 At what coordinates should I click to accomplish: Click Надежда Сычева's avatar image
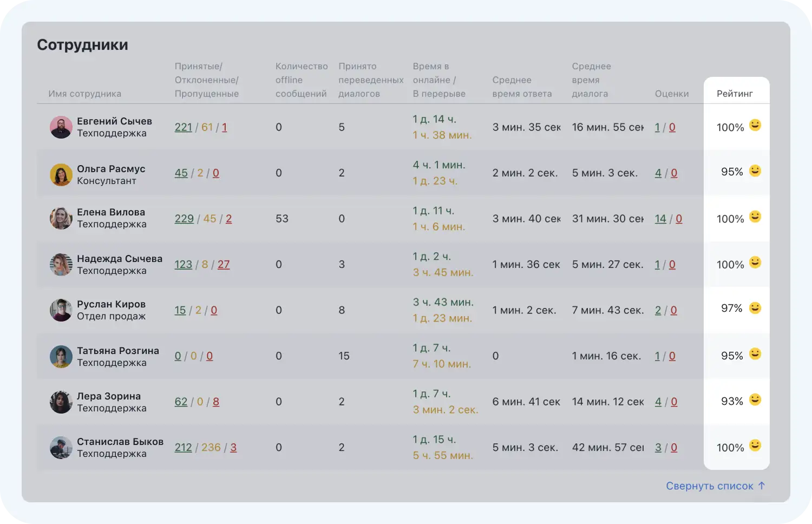coord(61,265)
